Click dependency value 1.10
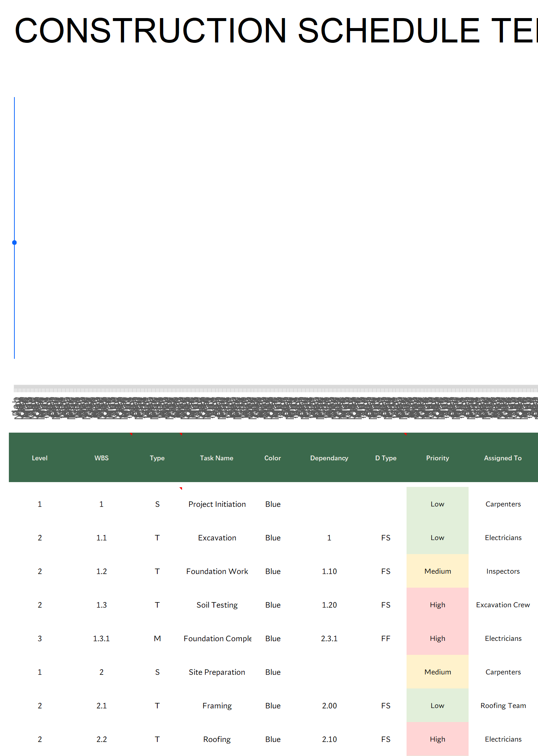The width and height of the screenshot is (538, 756). pos(329,571)
